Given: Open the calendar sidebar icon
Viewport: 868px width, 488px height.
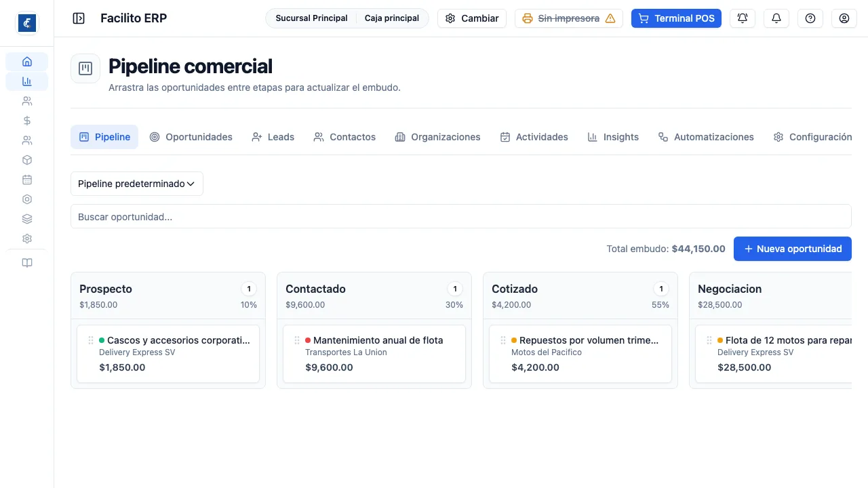Looking at the screenshot, I should tap(27, 180).
